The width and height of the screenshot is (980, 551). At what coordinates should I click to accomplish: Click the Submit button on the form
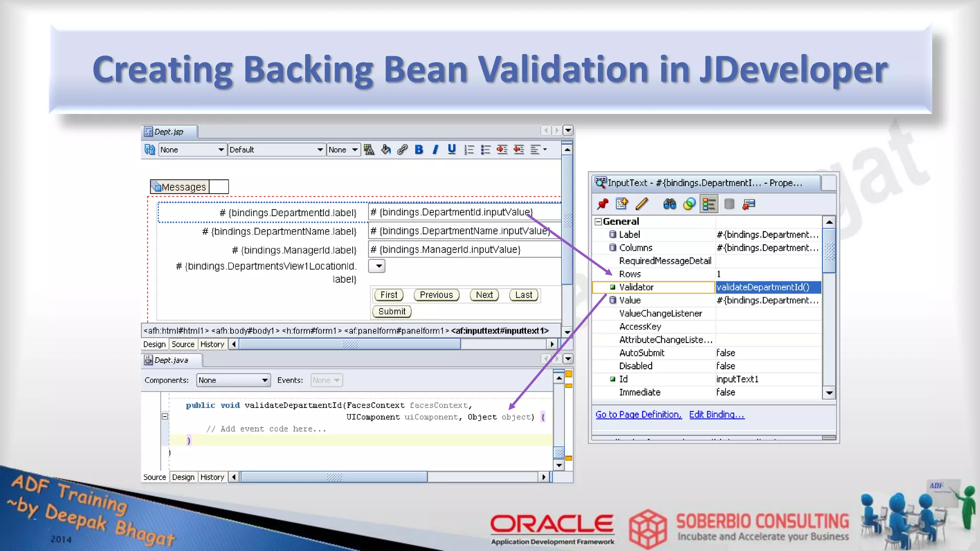pos(391,311)
